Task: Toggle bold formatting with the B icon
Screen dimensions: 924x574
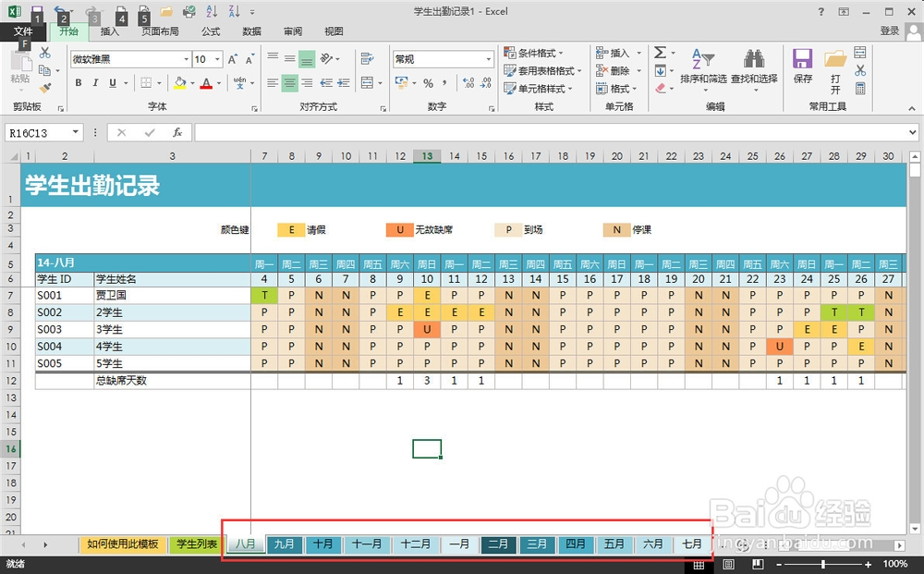Action: tap(79, 83)
